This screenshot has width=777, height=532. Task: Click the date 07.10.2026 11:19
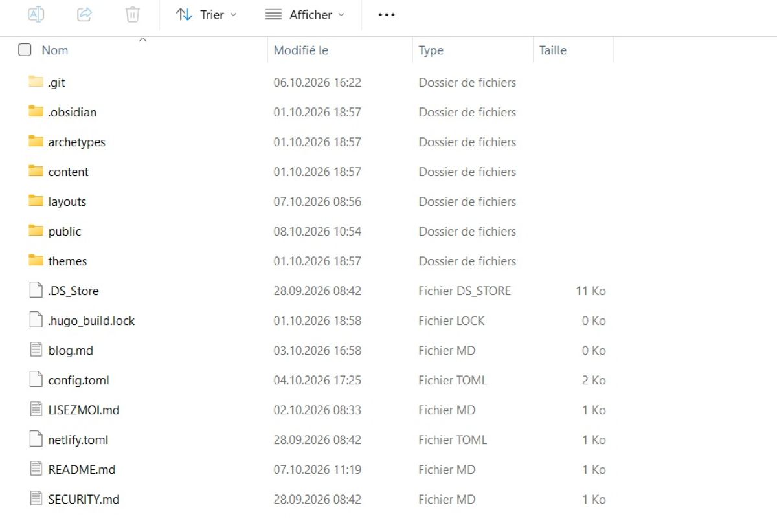pos(317,469)
